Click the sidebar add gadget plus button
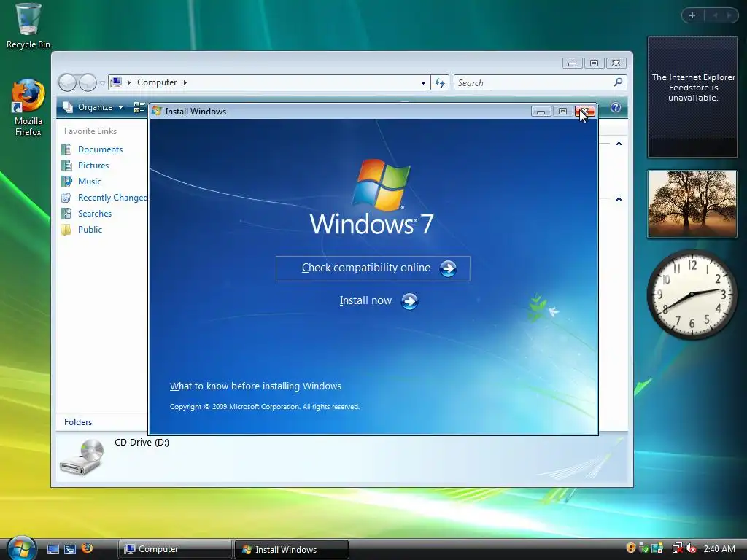 pos(692,15)
